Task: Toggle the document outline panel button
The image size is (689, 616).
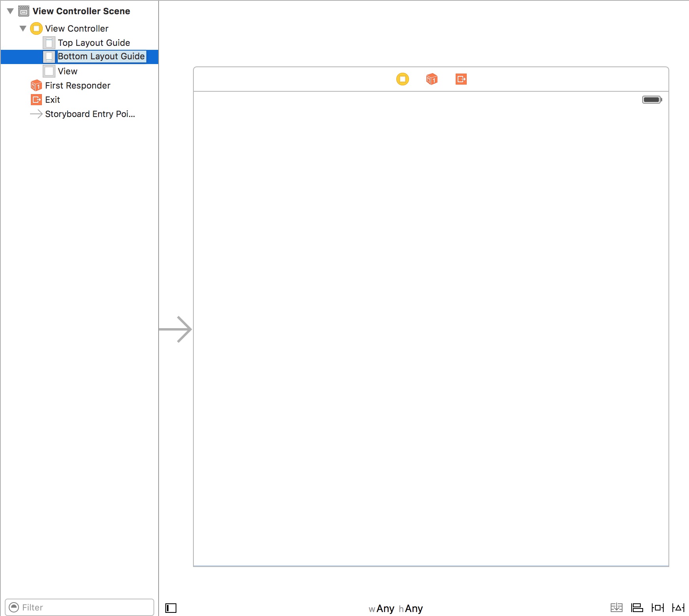Action: 171,608
